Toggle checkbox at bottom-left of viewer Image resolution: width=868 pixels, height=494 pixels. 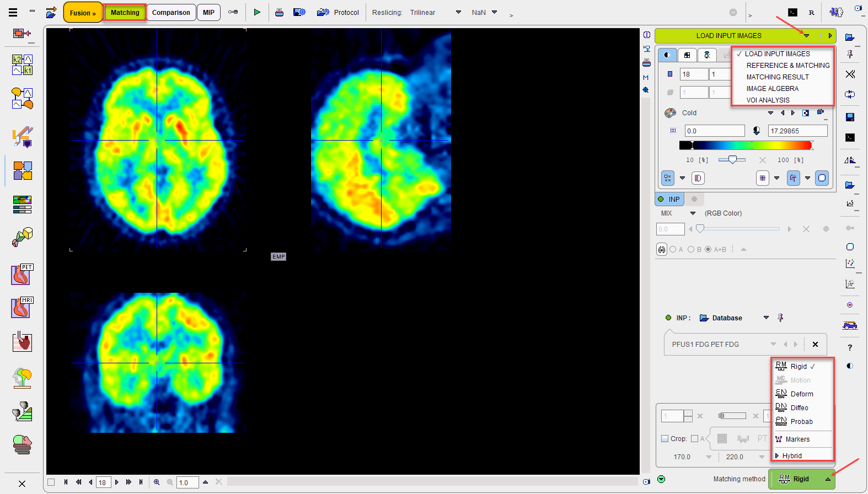51,482
